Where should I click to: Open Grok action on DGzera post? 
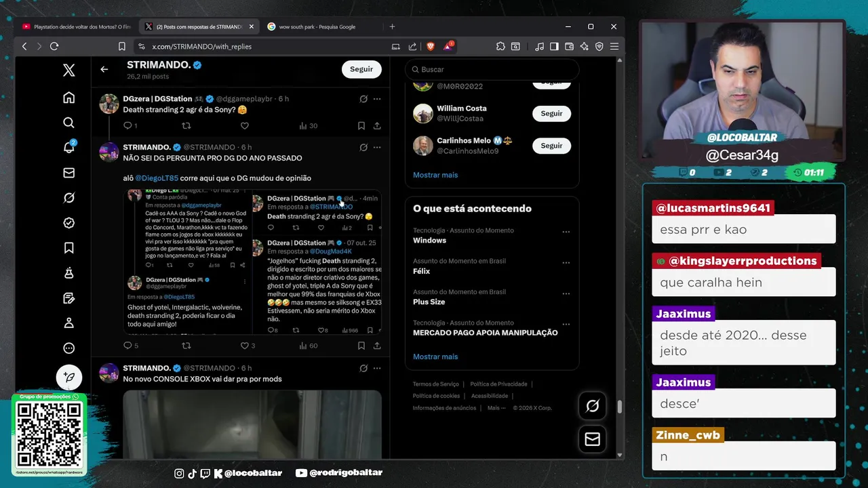click(x=363, y=99)
